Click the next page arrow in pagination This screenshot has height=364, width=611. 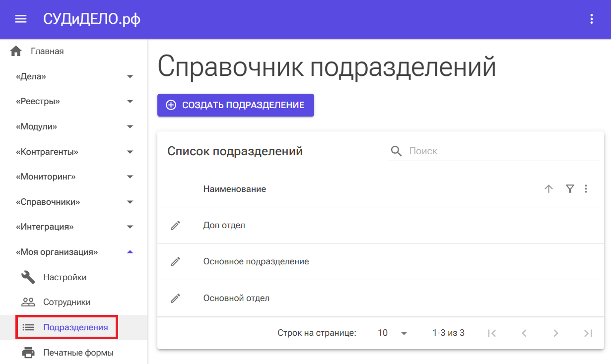click(x=555, y=333)
